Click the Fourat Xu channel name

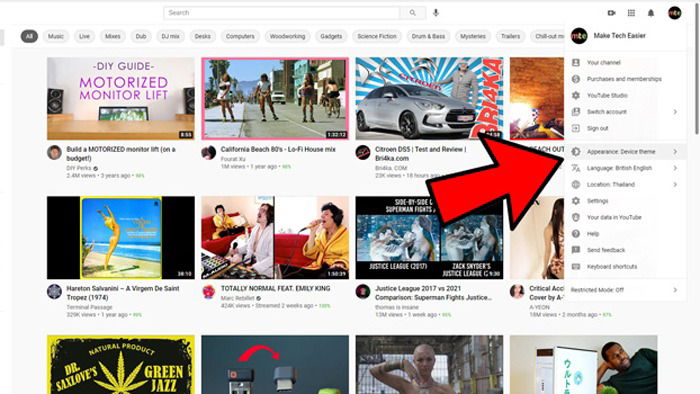click(233, 159)
